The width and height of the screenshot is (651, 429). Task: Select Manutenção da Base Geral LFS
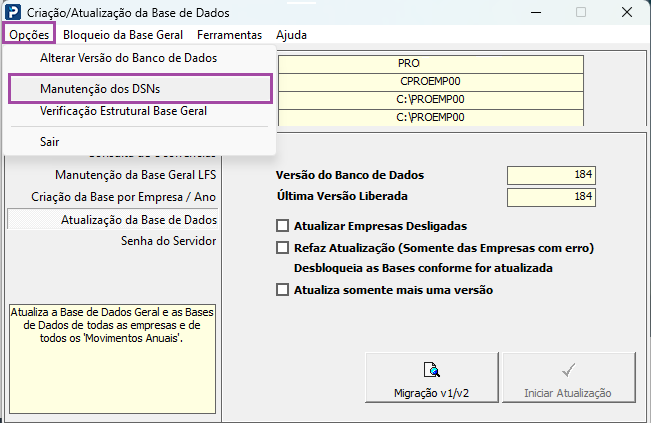[135, 175]
